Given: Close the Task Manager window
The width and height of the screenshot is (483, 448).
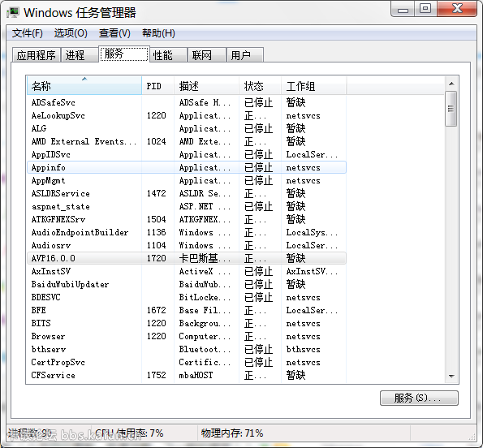Looking at the screenshot, I should click(457, 9).
